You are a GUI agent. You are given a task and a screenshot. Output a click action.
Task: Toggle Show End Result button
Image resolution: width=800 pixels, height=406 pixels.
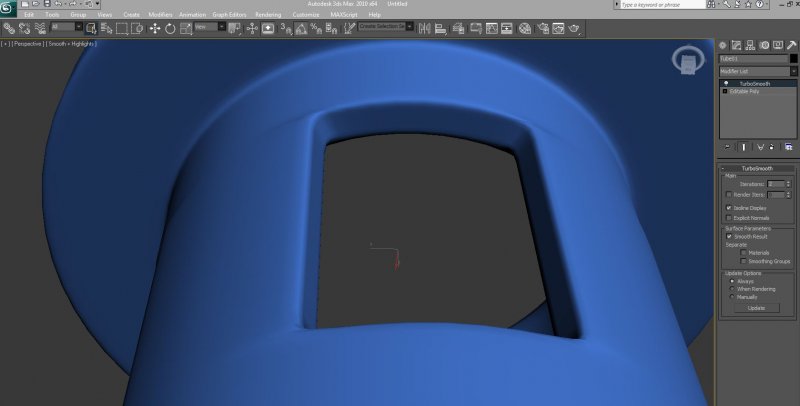pyautogui.click(x=743, y=147)
